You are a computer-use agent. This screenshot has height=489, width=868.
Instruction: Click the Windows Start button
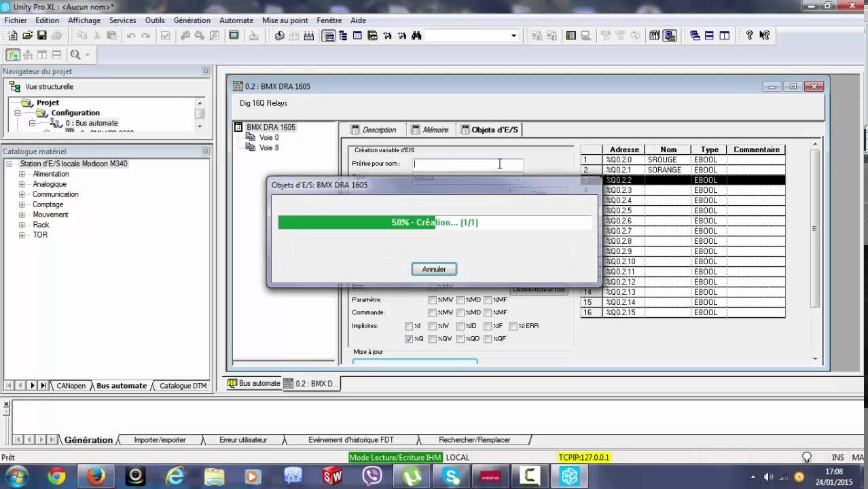pyautogui.click(x=16, y=476)
